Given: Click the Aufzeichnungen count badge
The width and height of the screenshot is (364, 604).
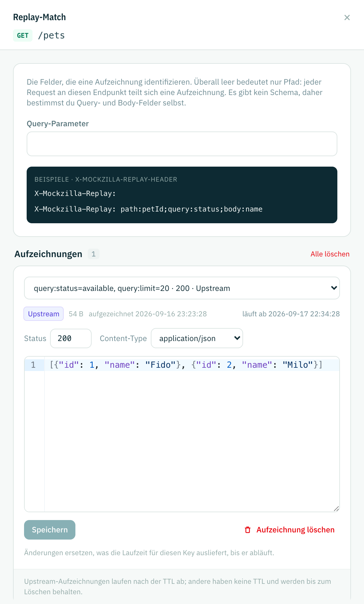Looking at the screenshot, I should [x=94, y=254].
